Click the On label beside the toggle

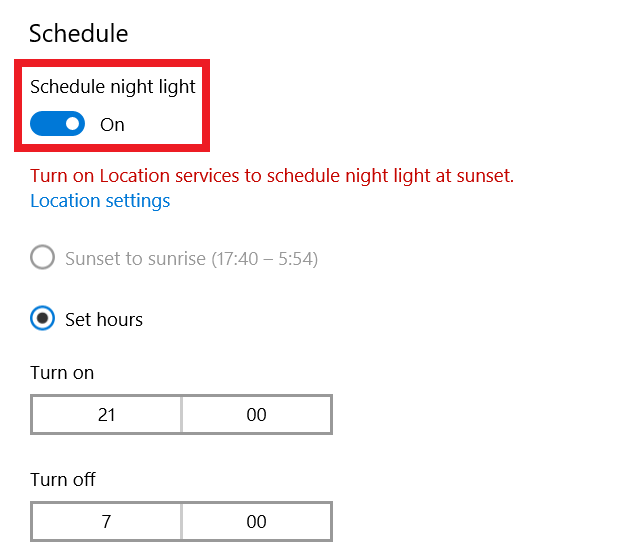[x=112, y=125]
